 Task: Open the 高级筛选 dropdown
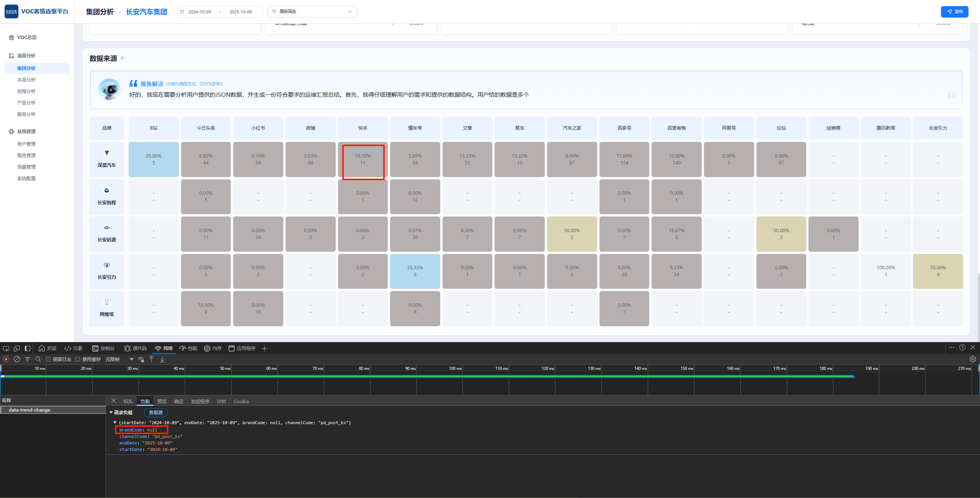click(312, 12)
